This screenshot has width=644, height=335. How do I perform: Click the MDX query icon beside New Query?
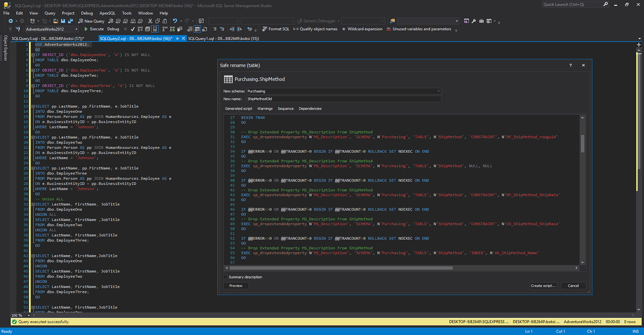118,21
